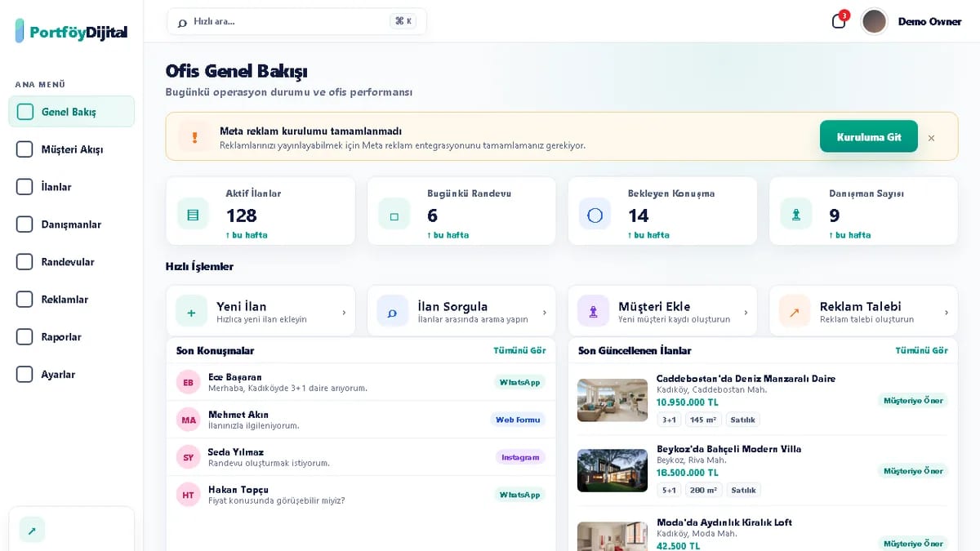Click the Web Formu tag on Mehmet Akın
This screenshot has height=551, width=980.
518,420
